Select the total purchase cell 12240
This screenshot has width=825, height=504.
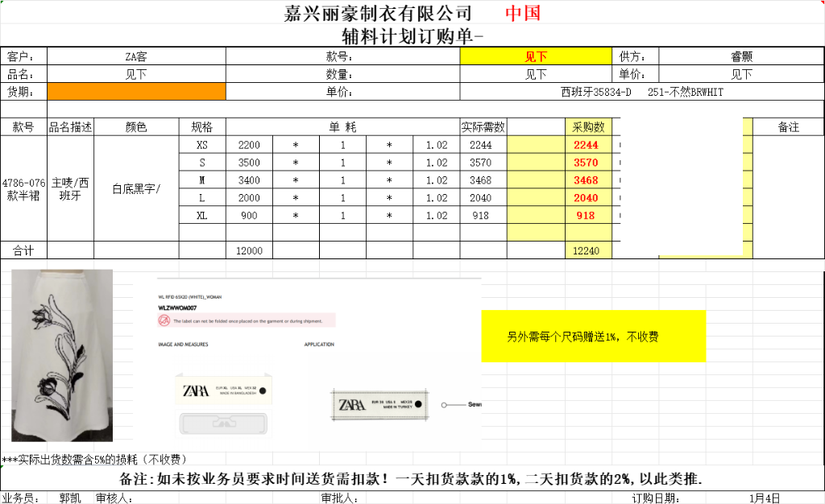[x=586, y=250]
